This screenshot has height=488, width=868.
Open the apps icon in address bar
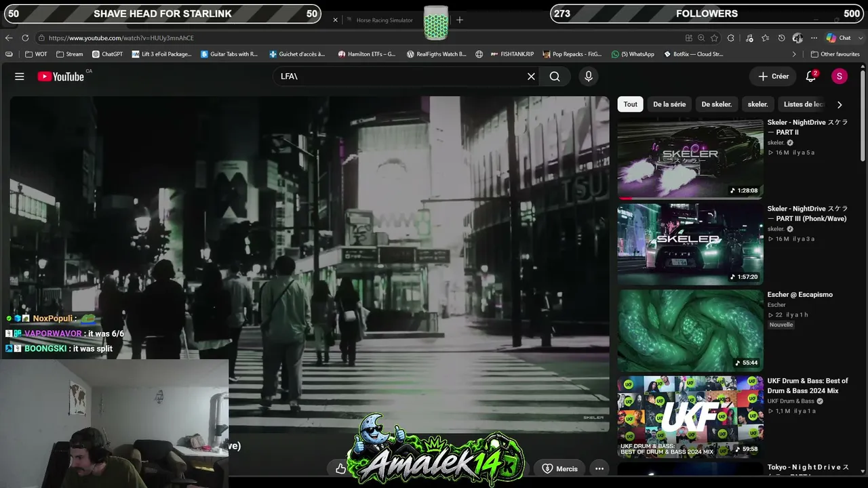coord(689,38)
